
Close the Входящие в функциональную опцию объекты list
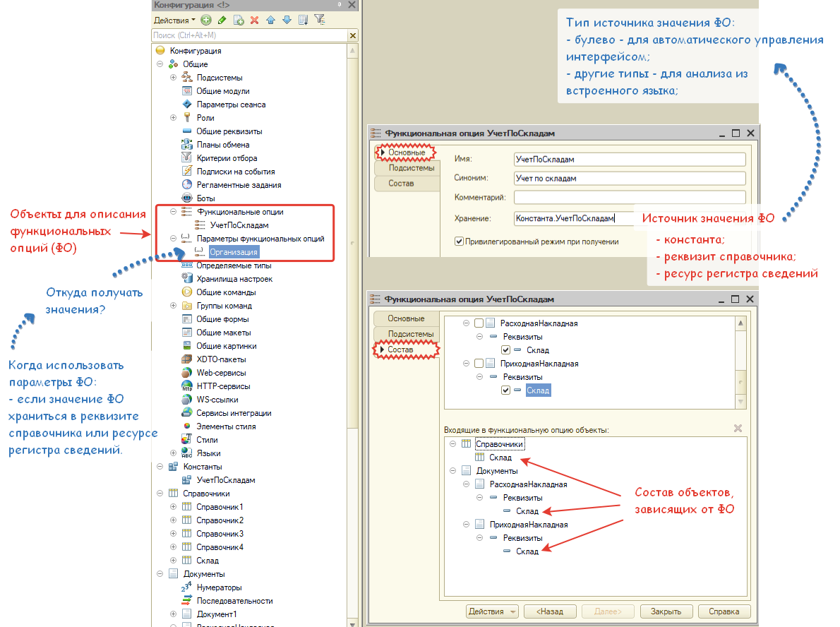(x=738, y=428)
